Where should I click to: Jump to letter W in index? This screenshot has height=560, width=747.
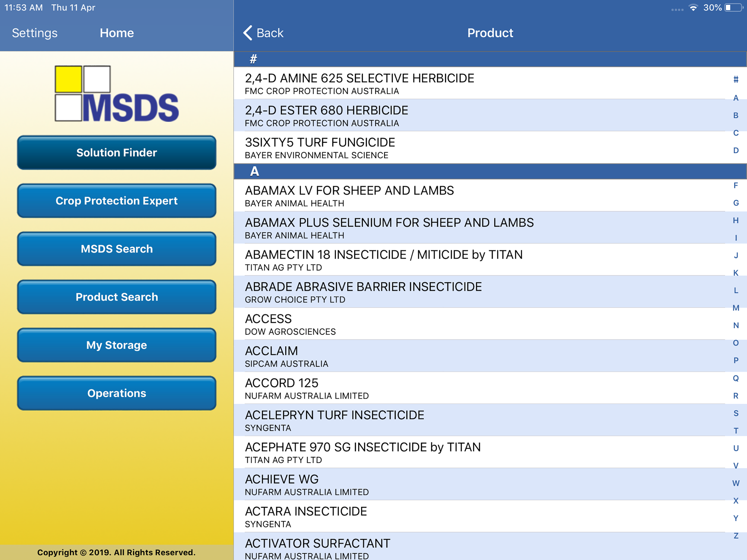736,483
